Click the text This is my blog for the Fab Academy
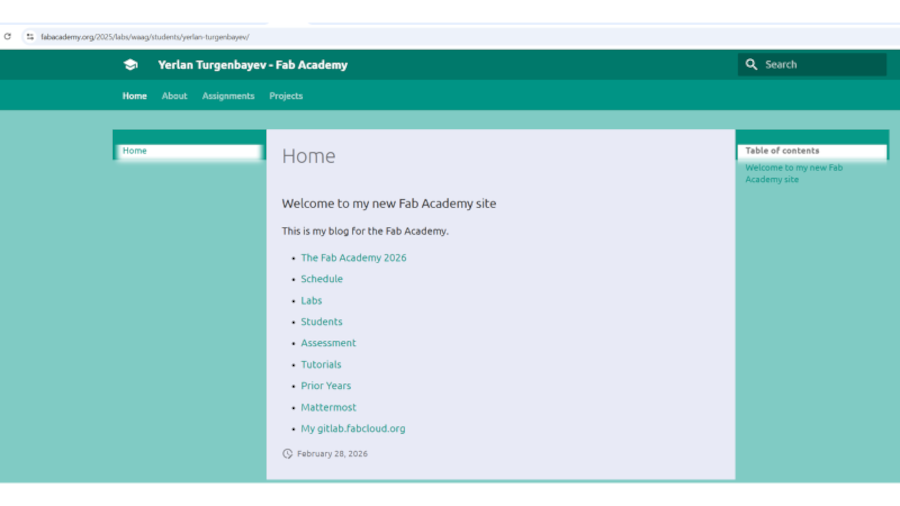 (x=365, y=231)
